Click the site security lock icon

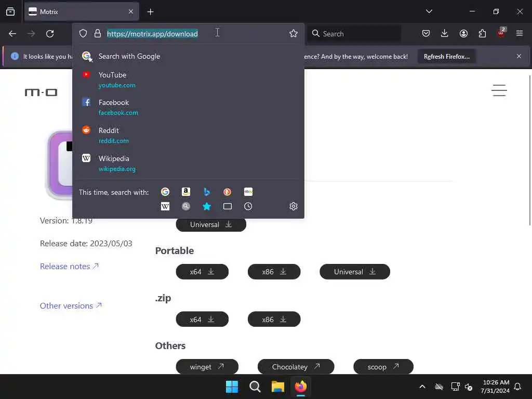(x=98, y=33)
